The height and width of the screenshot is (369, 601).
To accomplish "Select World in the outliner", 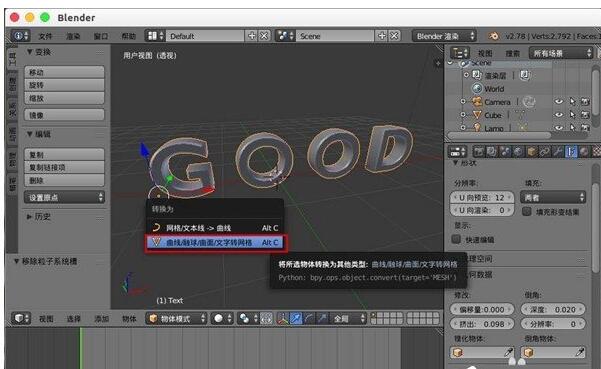I will 494,89.
